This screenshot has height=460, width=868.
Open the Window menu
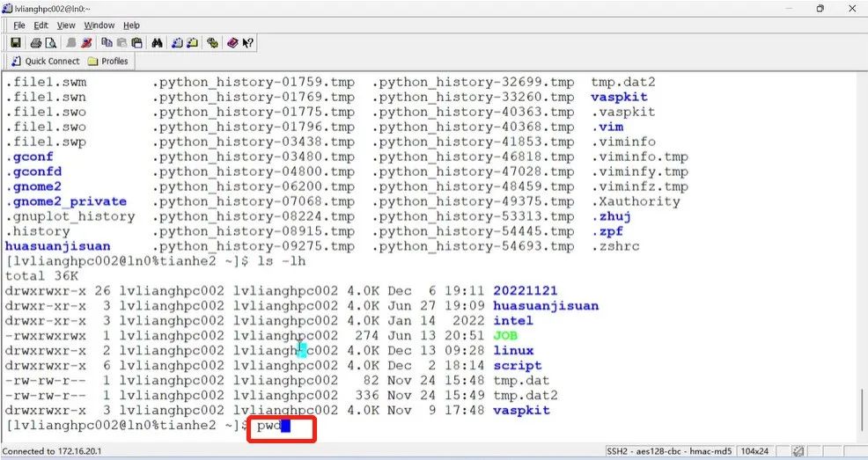tap(99, 26)
